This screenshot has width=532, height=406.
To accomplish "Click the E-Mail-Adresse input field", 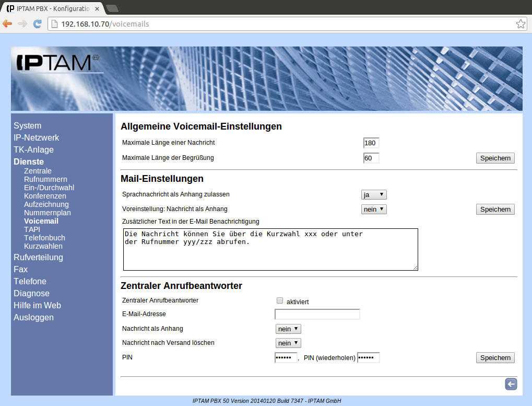I will click(317, 314).
